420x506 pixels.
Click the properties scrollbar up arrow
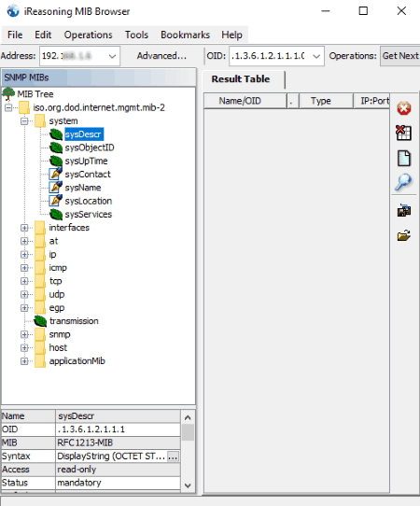[188, 417]
